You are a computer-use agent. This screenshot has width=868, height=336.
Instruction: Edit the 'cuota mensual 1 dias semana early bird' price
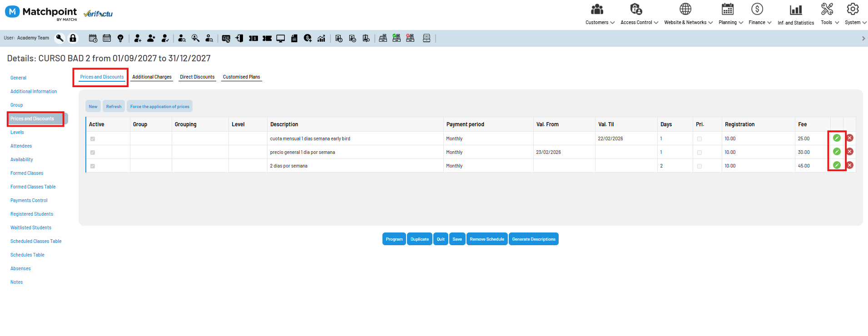837,138
